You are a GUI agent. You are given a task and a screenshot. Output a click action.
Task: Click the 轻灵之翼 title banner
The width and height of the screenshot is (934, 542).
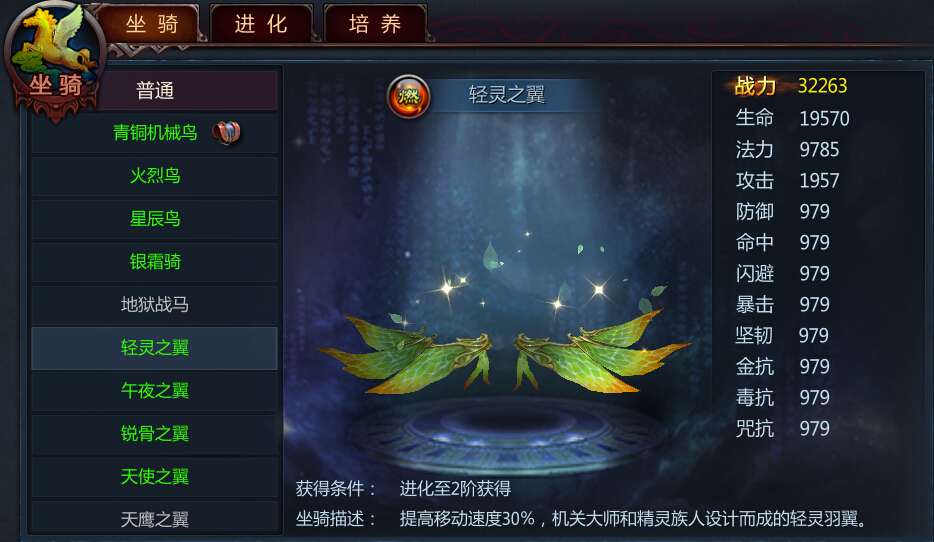506,95
